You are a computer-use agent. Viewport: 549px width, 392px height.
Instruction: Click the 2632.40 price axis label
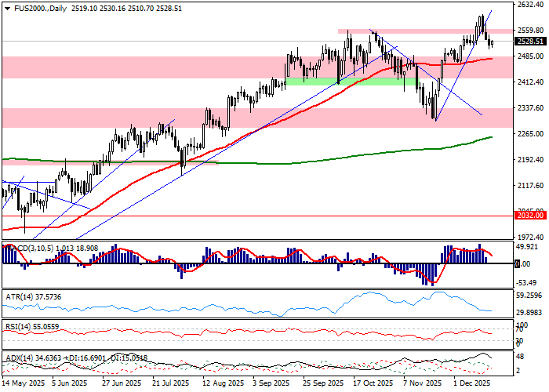(530, 5)
